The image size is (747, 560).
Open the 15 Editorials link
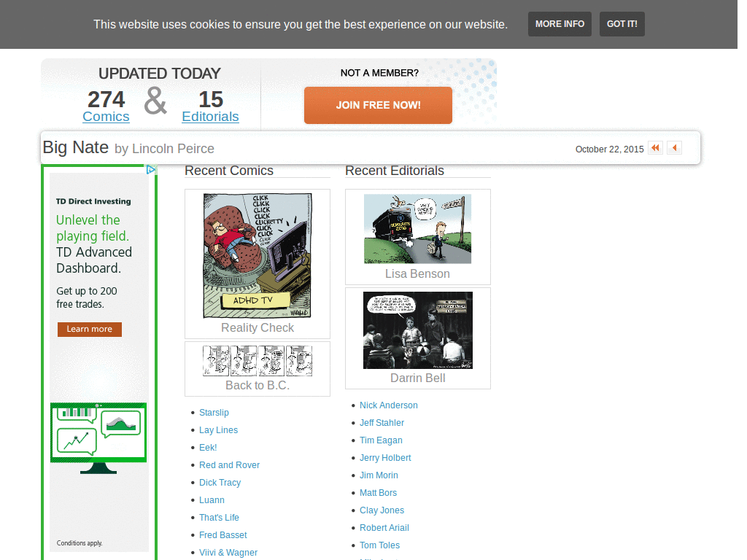(210, 117)
